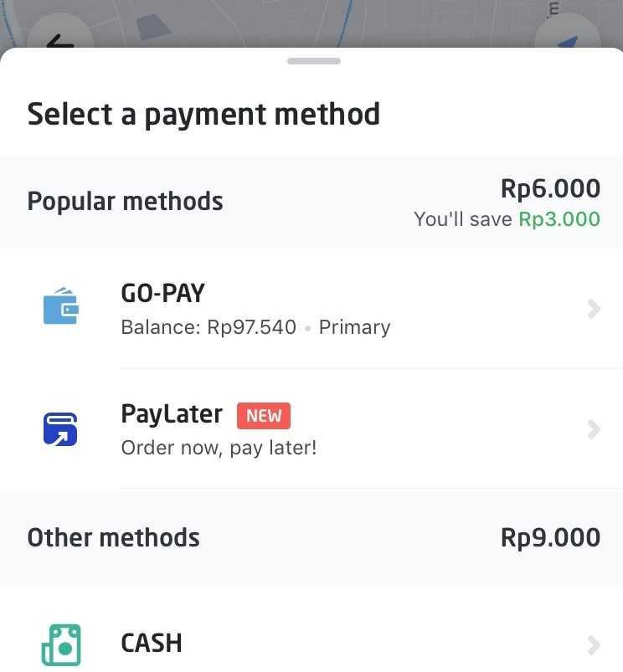Open the CASH row chevron
623x672 pixels.
coord(594,645)
